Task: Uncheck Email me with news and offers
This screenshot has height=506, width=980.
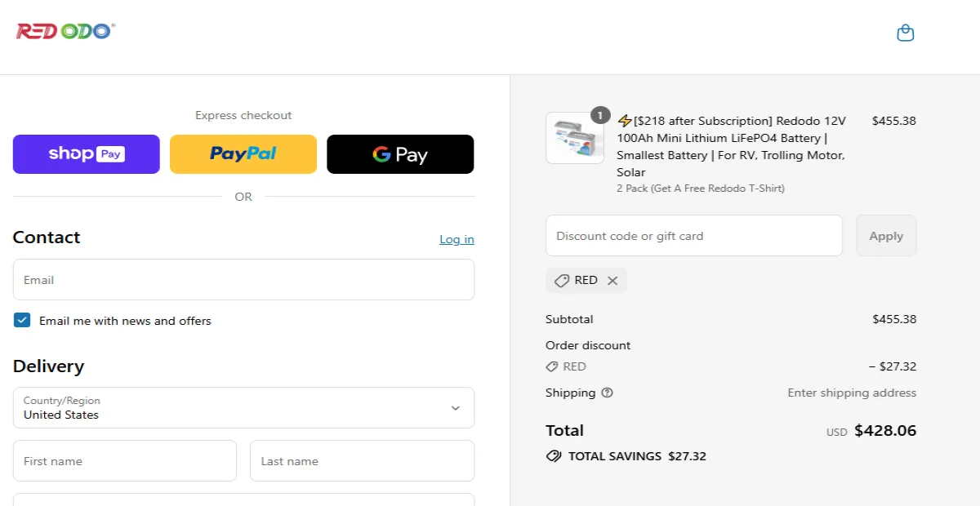Action: [22, 321]
